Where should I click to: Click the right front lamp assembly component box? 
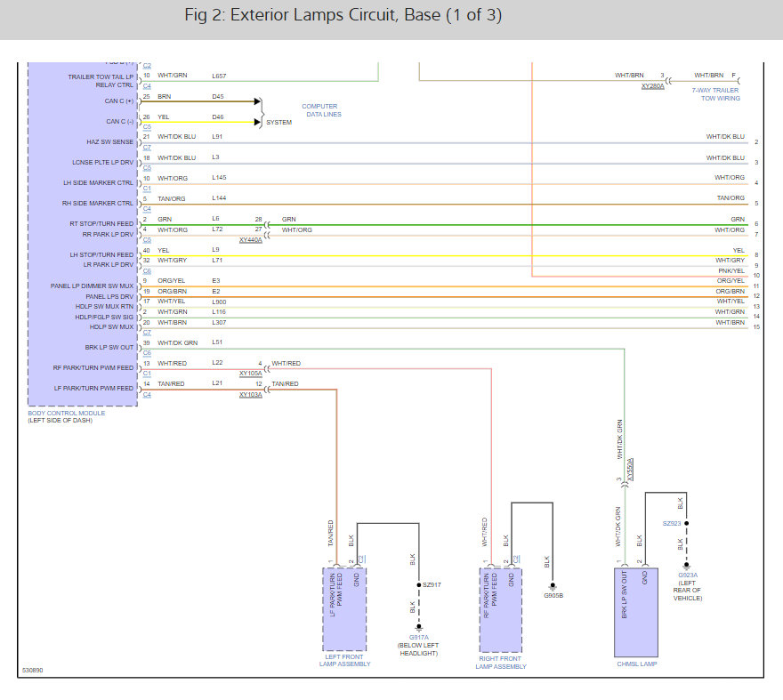tap(500, 610)
